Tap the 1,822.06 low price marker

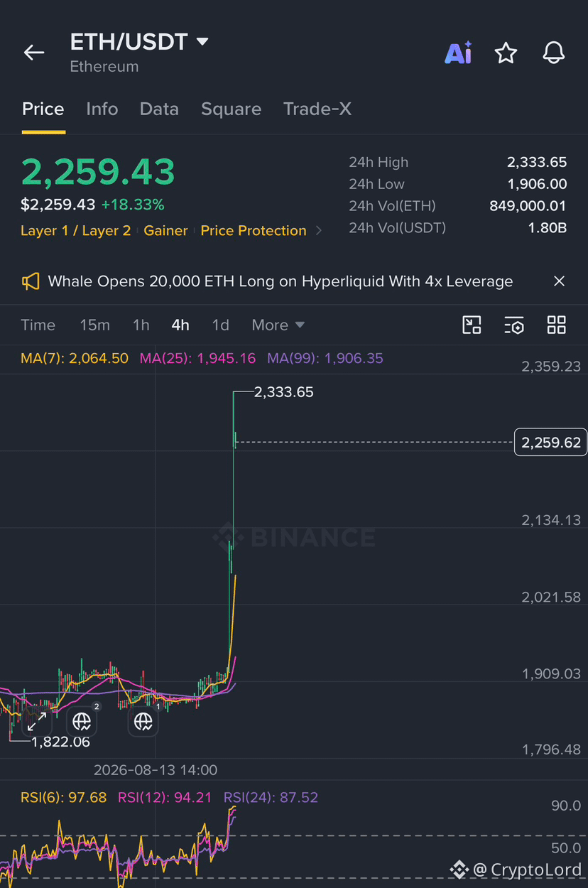60,742
